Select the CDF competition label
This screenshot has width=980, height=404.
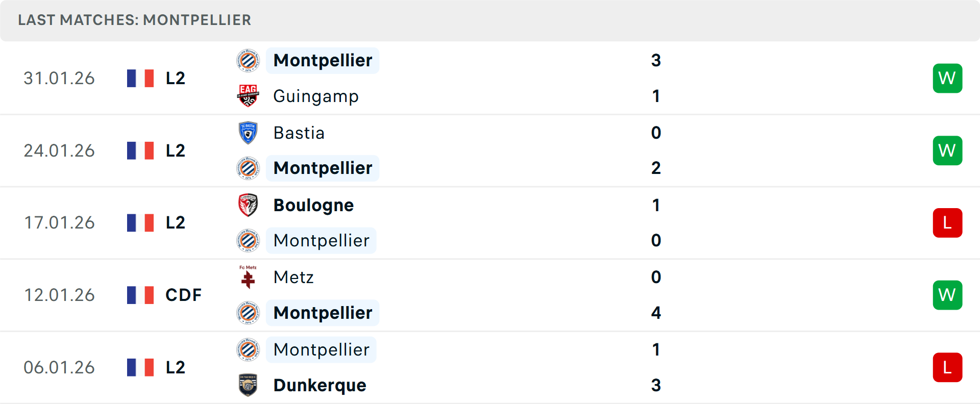183,295
